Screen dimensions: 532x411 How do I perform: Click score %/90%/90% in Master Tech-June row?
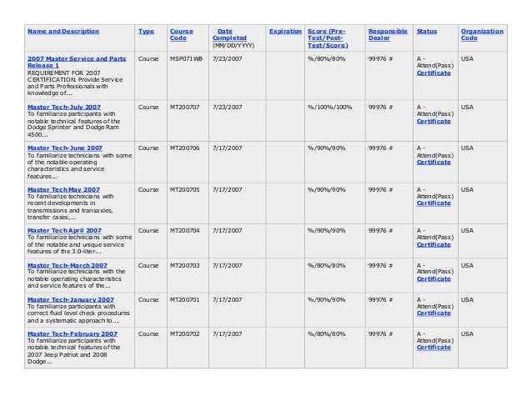click(326, 148)
